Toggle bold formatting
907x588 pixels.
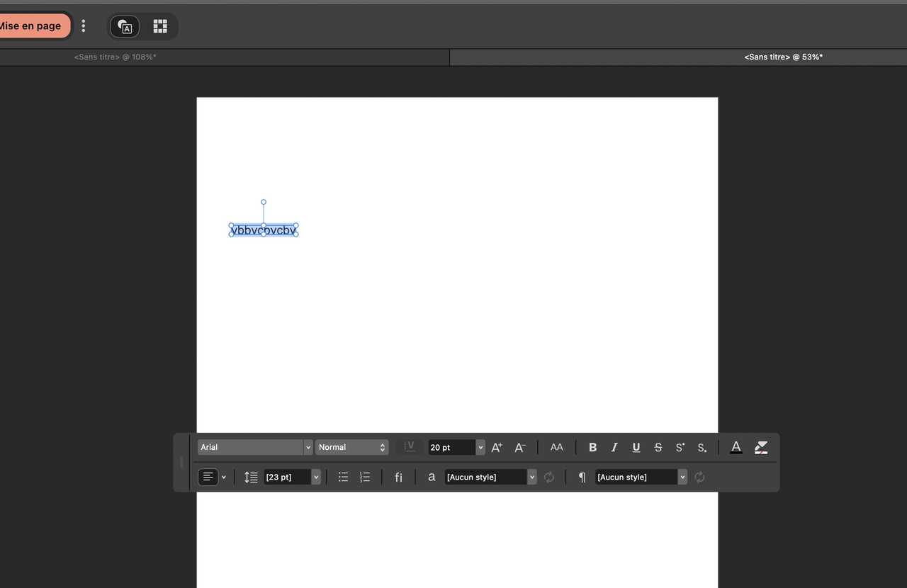coord(593,447)
